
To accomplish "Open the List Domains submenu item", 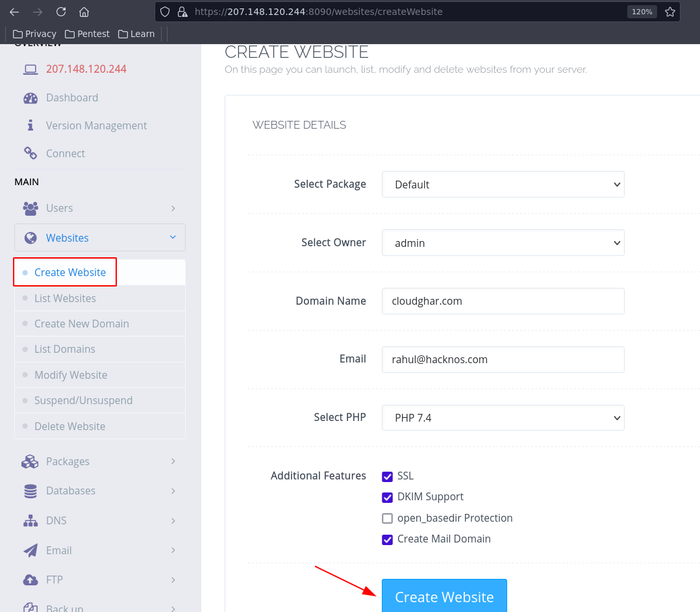I will click(x=100, y=349).
